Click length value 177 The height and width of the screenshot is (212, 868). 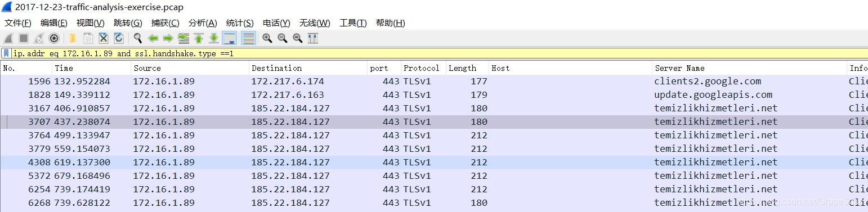tap(479, 81)
